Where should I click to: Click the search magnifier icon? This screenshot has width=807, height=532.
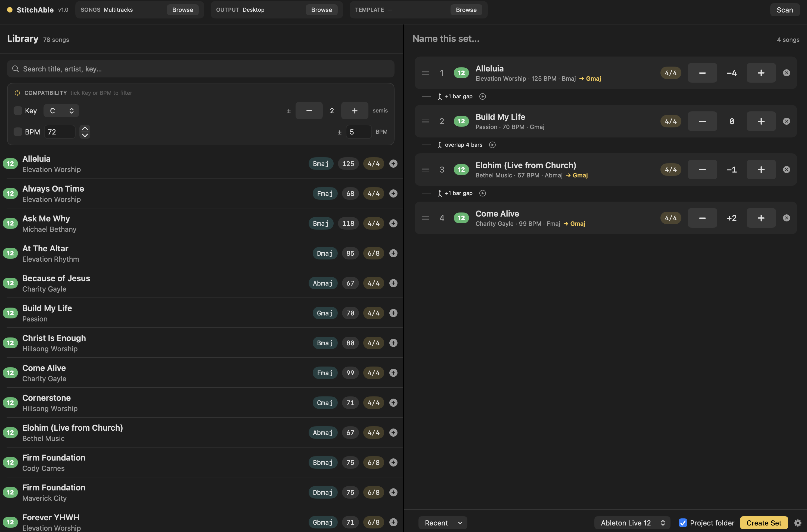(x=15, y=69)
